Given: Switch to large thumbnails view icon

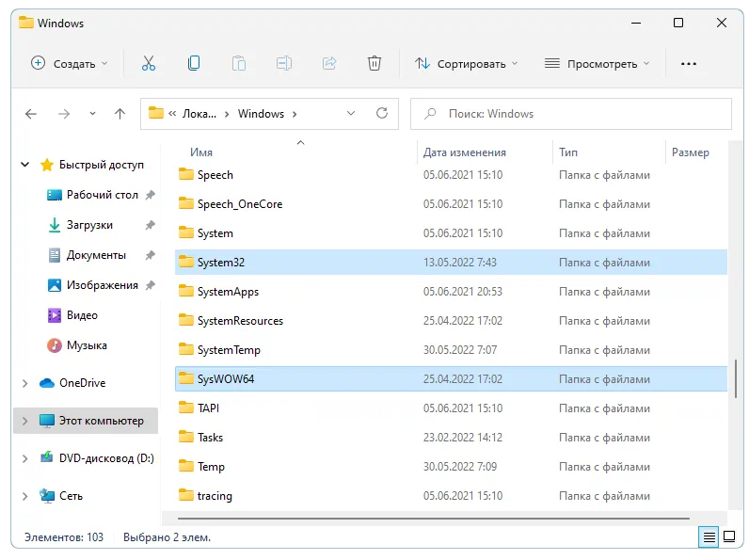Looking at the screenshot, I should (x=729, y=537).
